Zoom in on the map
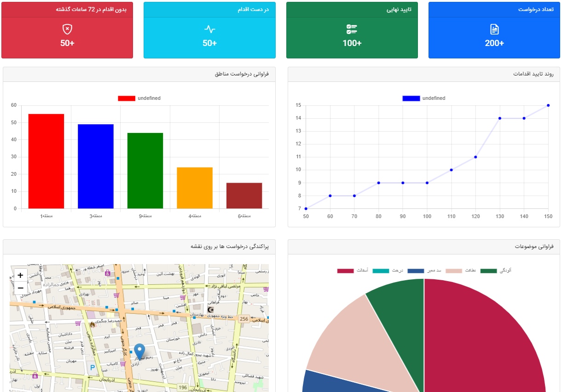 pyautogui.click(x=20, y=275)
